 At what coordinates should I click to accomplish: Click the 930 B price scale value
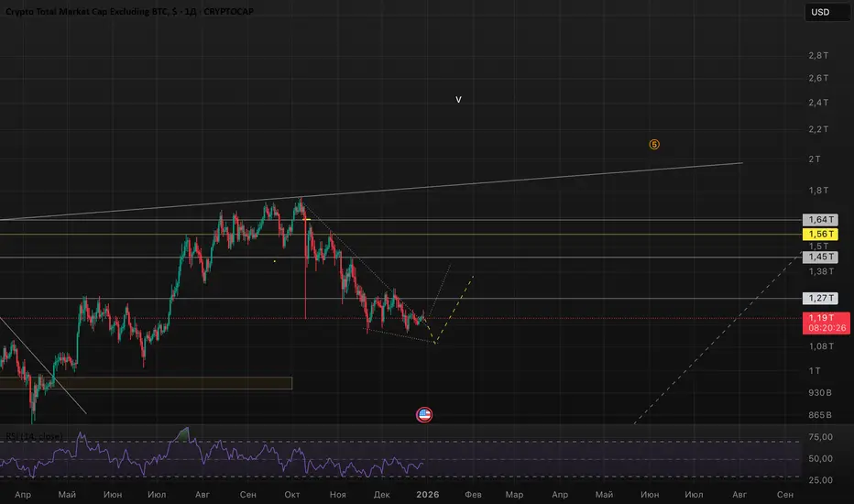pos(820,393)
